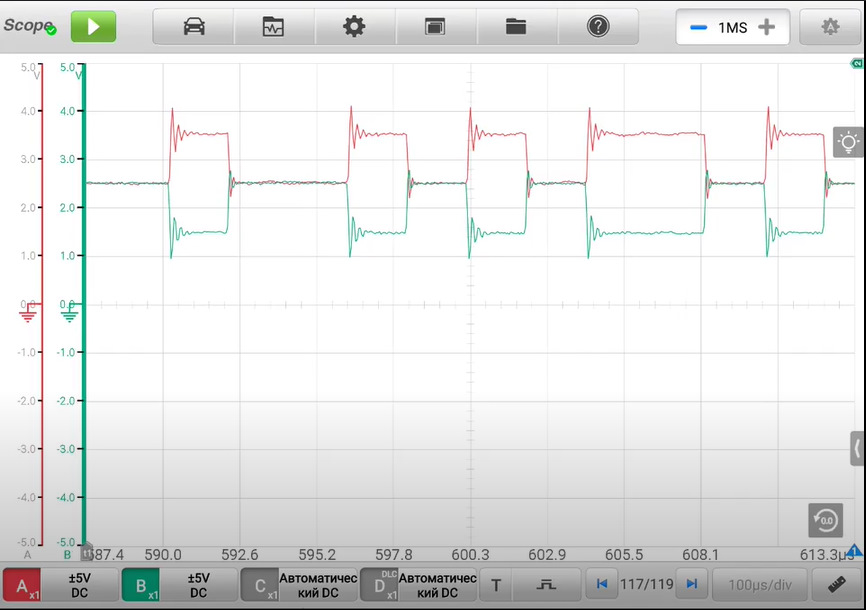Open the 100µs/div time base selector
The width and height of the screenshot is (866, 610).
(760, 585)
